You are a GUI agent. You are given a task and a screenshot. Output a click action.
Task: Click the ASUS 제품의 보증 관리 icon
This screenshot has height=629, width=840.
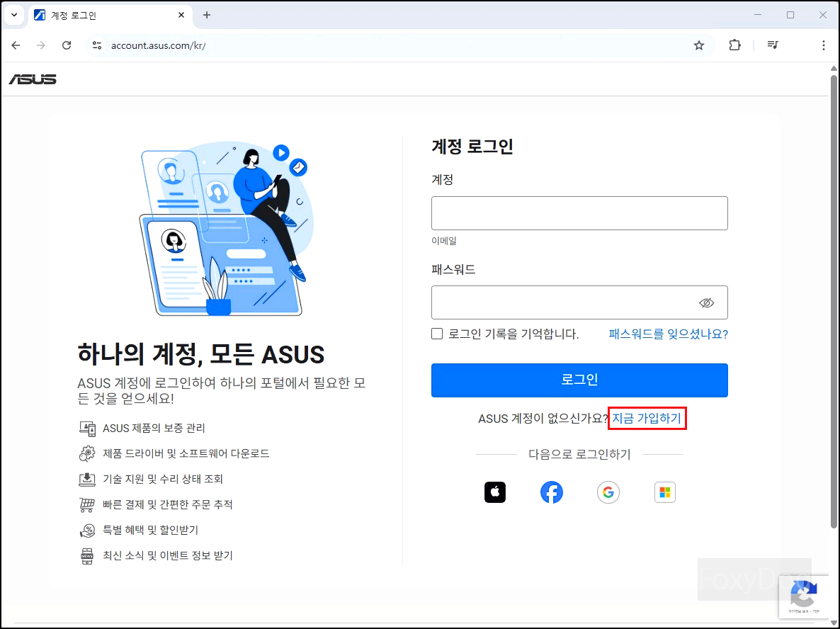pyautogui.click(x=87, y=428)
